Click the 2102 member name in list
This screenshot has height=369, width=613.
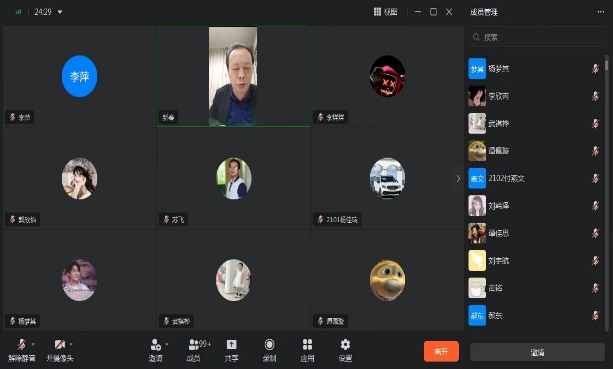pyautogui.click(x=506, y=178)
